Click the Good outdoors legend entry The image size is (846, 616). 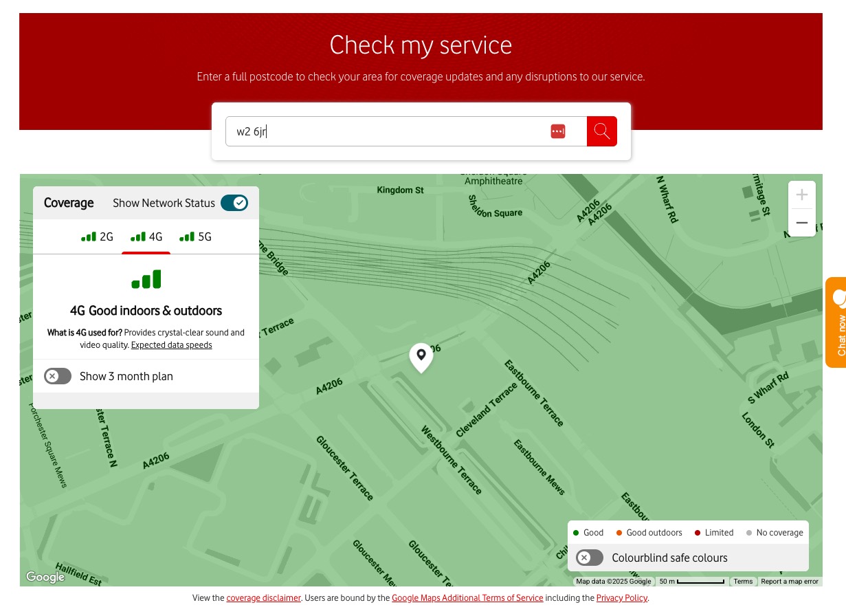649,533
